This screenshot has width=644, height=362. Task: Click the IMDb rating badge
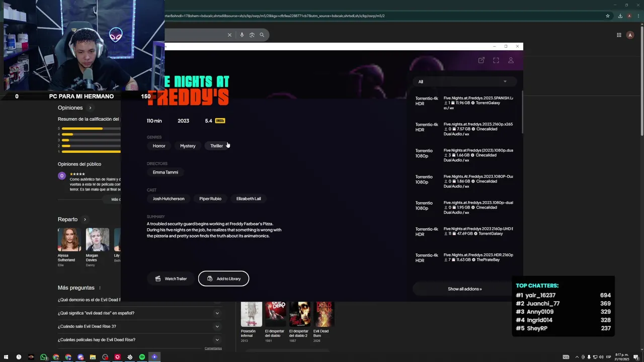(x=220, y=121)
